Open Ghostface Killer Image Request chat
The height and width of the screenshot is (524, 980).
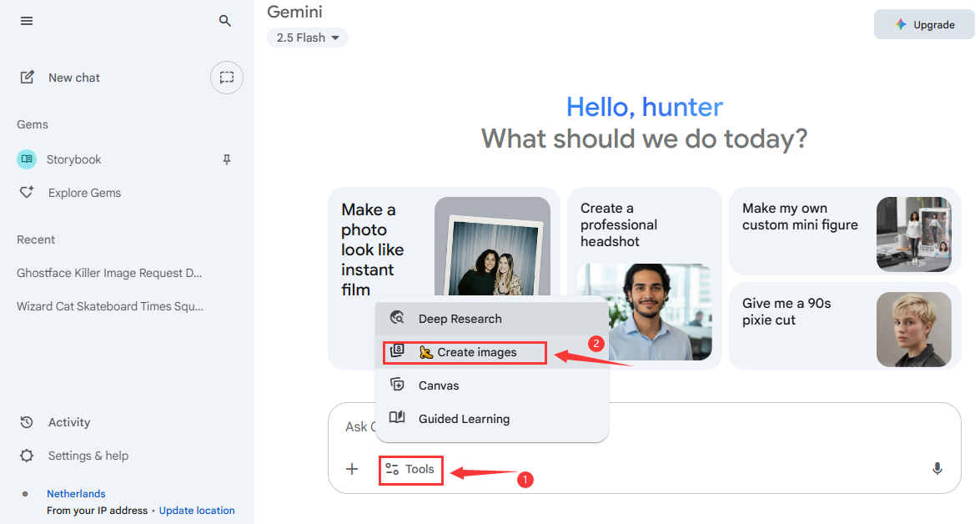click(x=109, y=273)
